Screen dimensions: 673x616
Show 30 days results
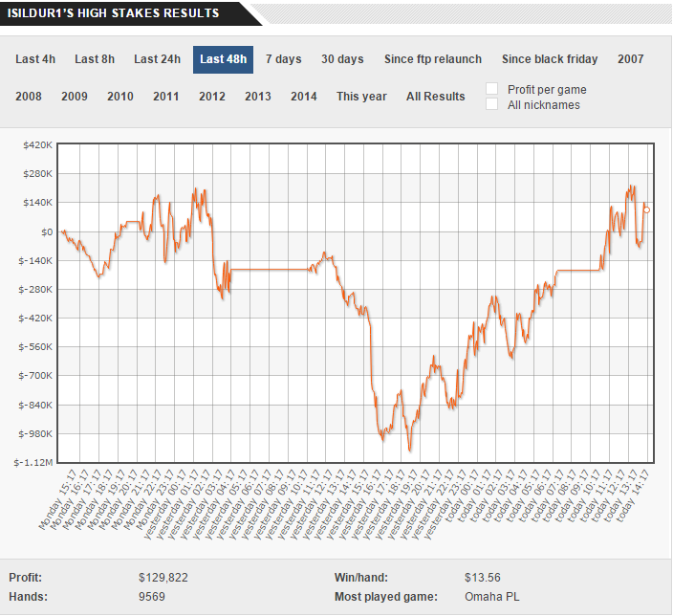click(x=342, y=59)
